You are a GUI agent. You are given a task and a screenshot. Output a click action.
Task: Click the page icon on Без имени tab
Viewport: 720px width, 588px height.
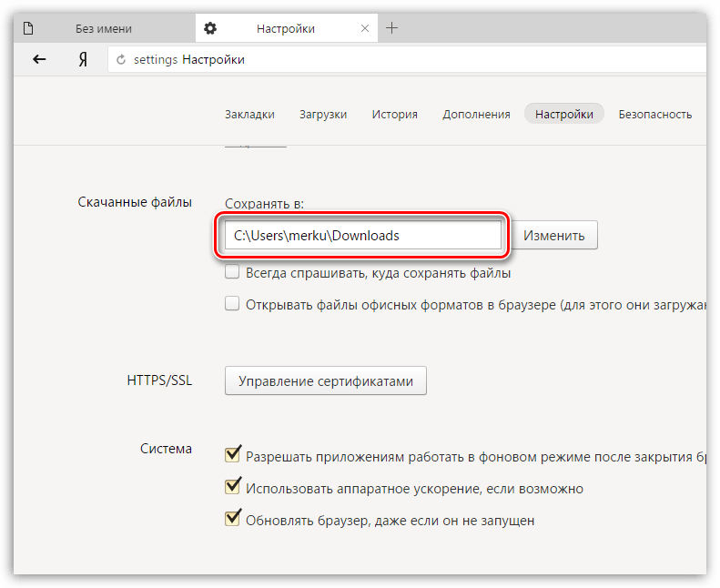(x=28, y=28)
